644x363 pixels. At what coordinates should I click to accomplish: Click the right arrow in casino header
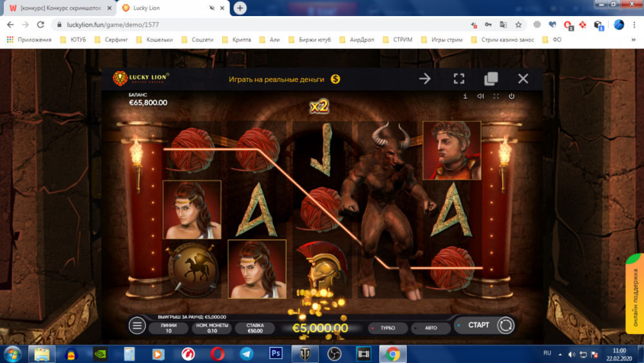pyautogui.click(x=425, y=79)
